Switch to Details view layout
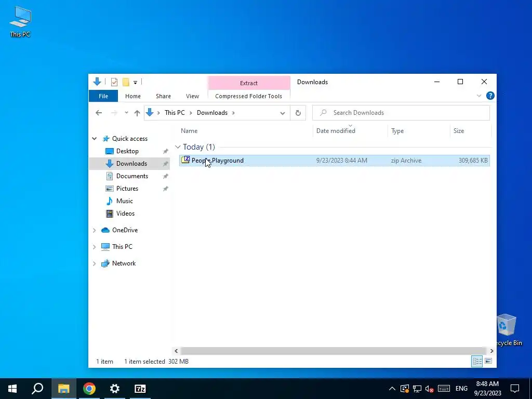This screenshot has width=532, height=399. (x=477, y=361)
